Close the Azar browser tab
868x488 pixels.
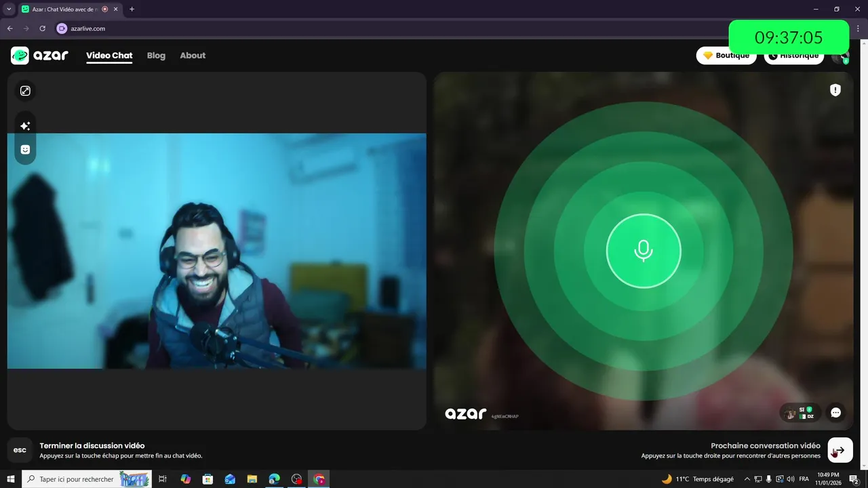(116, 9)
